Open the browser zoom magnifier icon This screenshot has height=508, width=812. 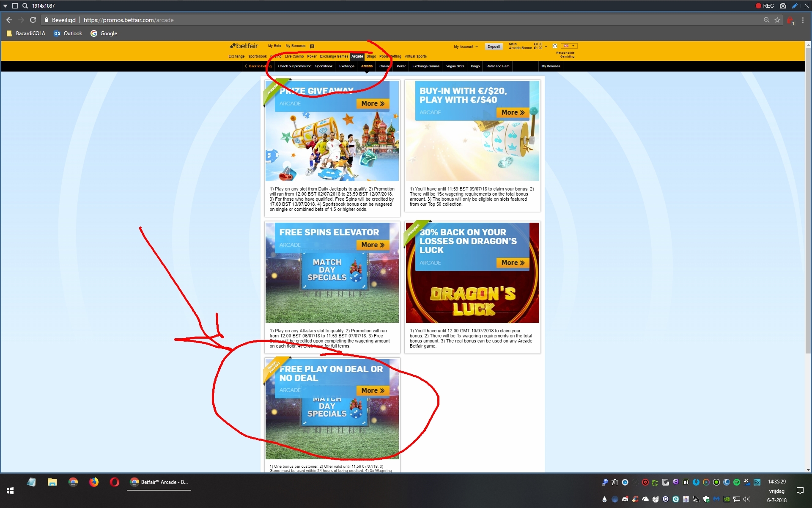pos(766,20)
